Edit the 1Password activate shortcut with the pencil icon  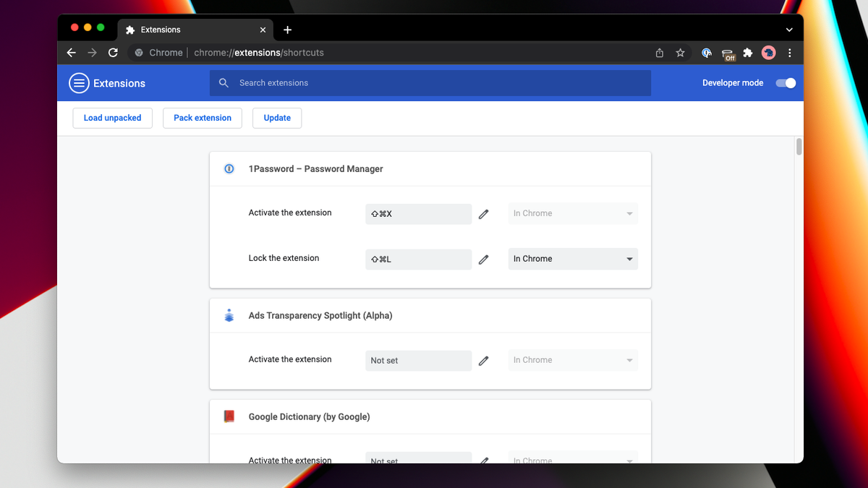pyautogui.click(x=483, y=213)
